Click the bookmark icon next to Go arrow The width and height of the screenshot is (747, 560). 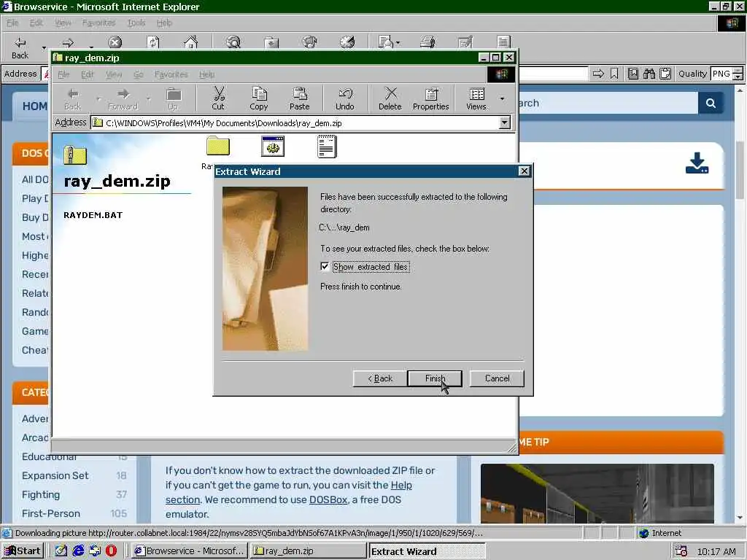click(614, 74)
